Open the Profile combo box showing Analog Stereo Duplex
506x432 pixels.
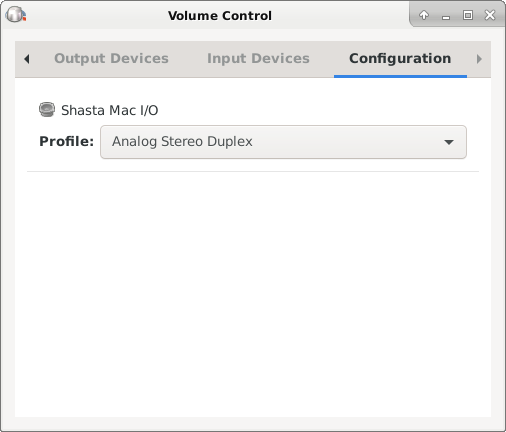283,142
